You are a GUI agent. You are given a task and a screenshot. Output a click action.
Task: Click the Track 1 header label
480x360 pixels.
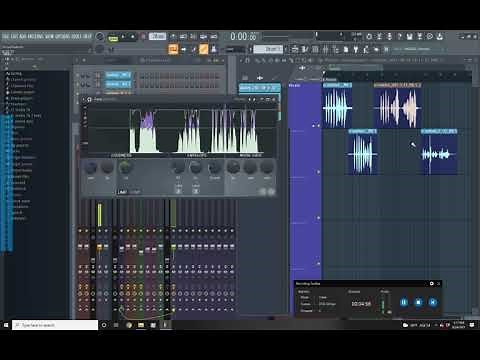click(295, 86)
